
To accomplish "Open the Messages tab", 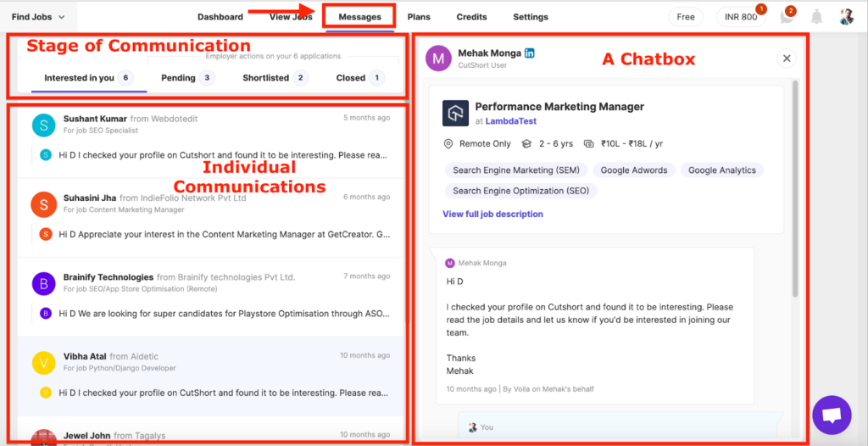I will click(x=359, y=17).
